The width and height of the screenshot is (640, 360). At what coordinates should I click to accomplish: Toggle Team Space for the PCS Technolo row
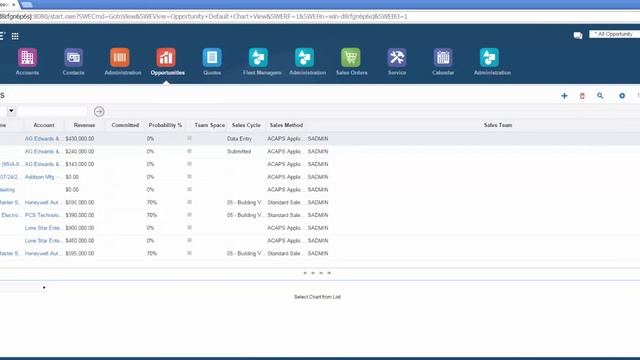(189, 215)
